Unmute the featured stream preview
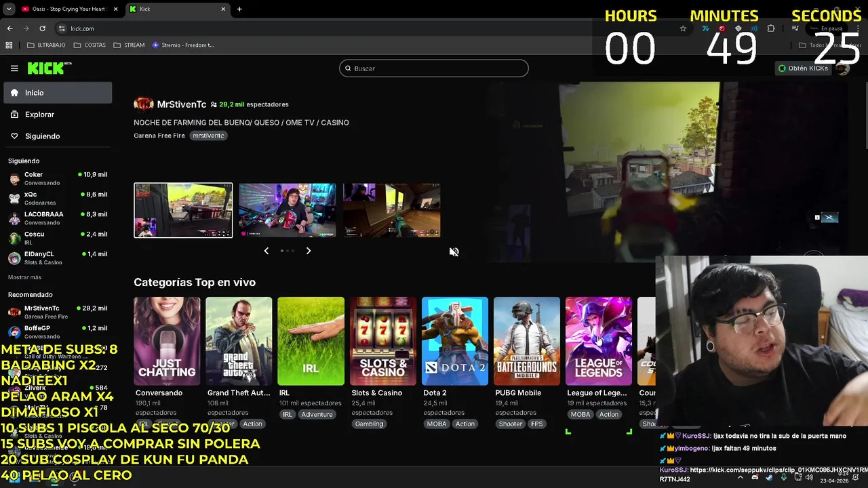 point(454,251)
